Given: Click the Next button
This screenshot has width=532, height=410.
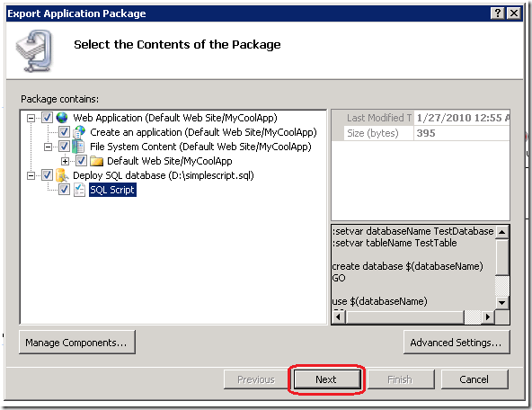Looking at the screenshot, I should click(327, 379).
